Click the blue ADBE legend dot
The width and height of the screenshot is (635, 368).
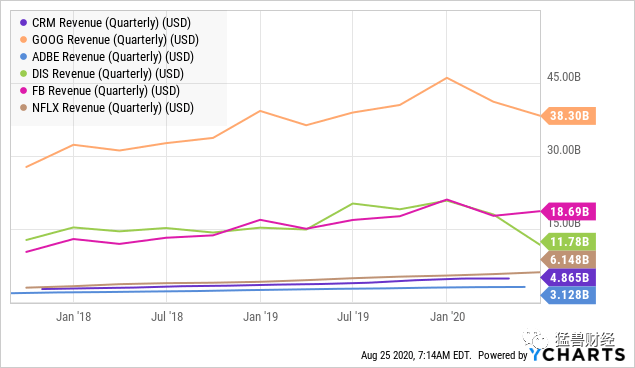pos(23,57)
